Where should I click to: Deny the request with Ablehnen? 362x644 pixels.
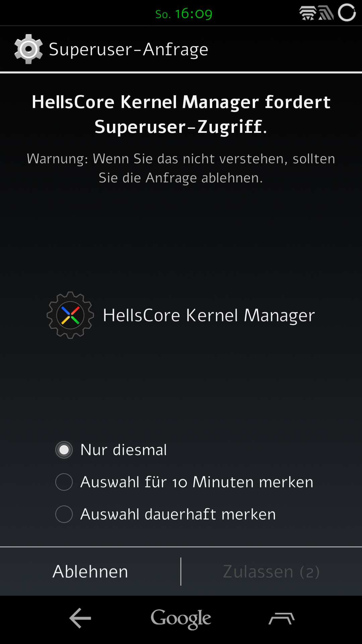point(90,572)
